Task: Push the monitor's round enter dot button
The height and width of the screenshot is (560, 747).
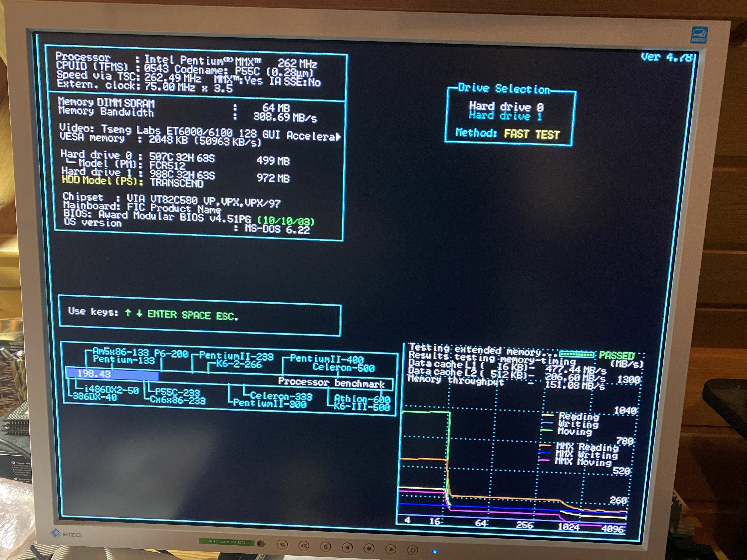Action: (x=369, y=549)
